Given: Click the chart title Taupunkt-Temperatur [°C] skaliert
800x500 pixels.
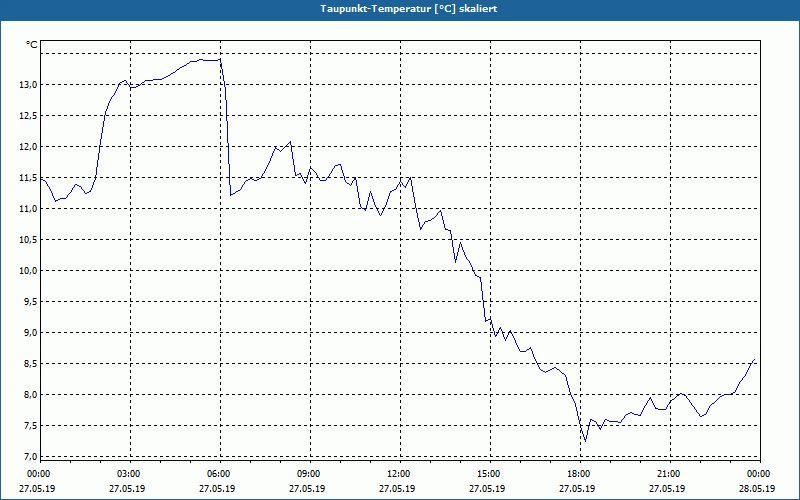Looking at the screenshot, I should (409, 9).
